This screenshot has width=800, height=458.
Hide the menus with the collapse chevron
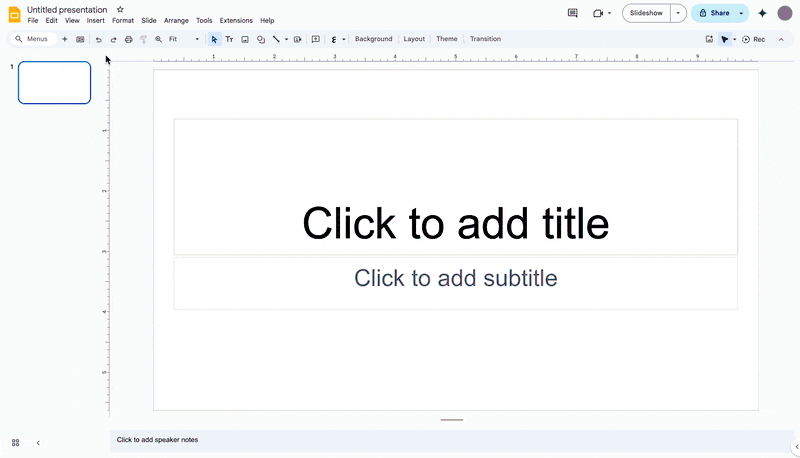click(781, 39)
